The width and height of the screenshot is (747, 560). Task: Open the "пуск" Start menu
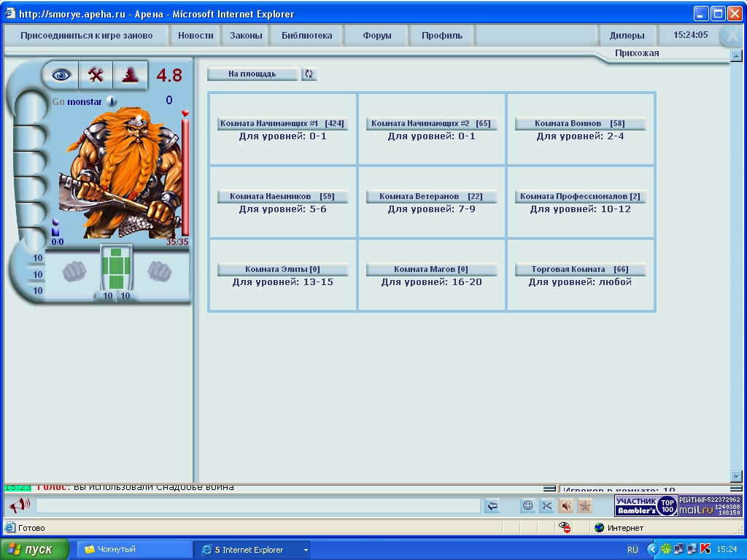pyautogui.click(x=34, y=550)
